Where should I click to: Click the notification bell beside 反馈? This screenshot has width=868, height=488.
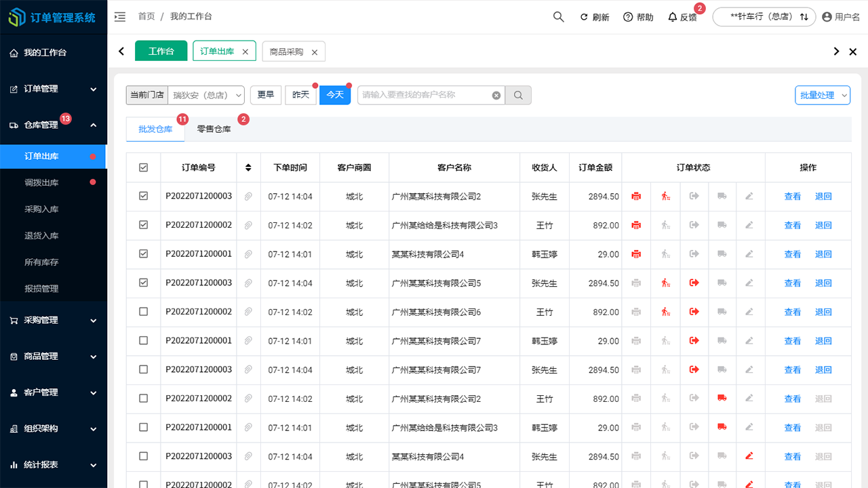click(x=671, y=16)
